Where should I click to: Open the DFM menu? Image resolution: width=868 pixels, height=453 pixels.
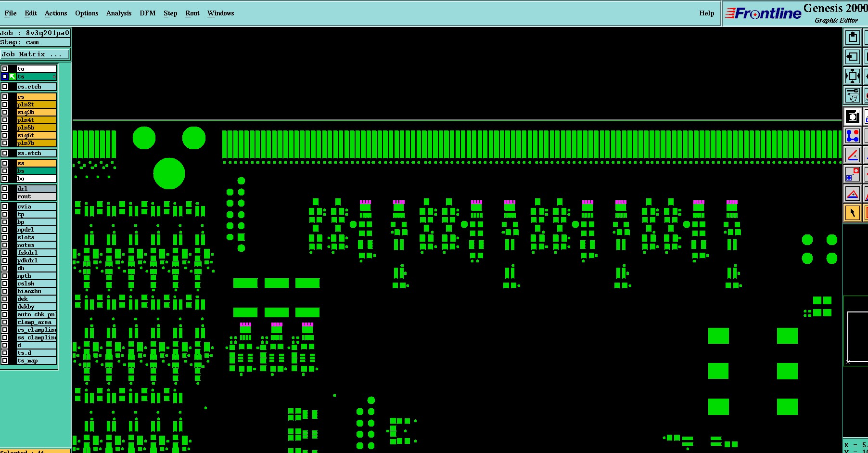click(148, 13)
